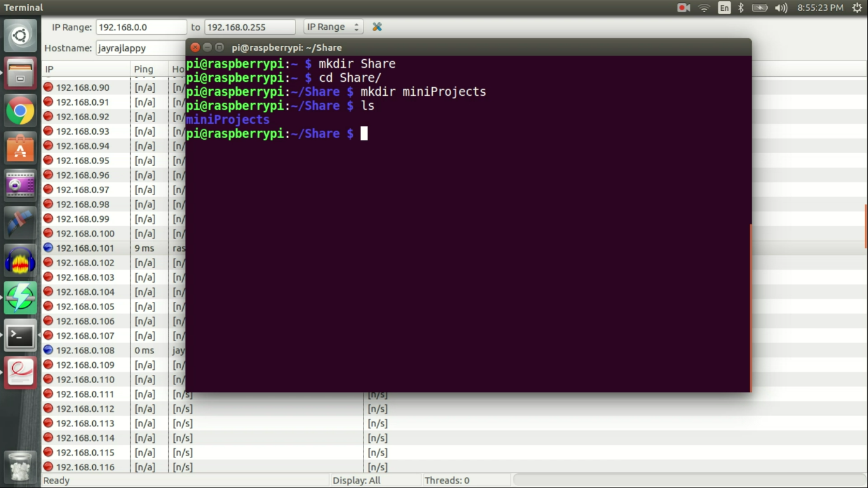Click the network Wi-Fi indicator icon
The image size is (868, 488).
[704, 8]
